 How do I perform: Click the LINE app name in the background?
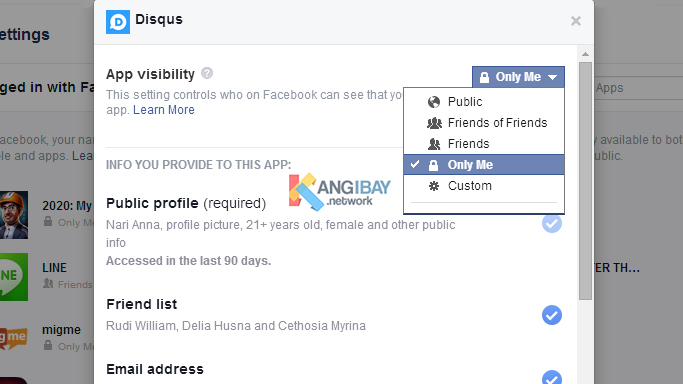coord(54,268)
